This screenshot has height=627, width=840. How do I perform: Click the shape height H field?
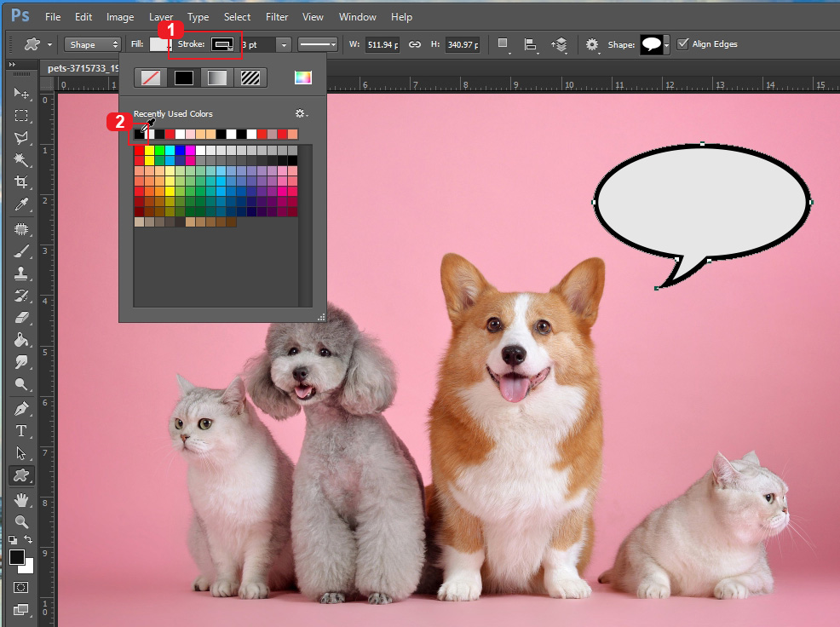point(463,44)
